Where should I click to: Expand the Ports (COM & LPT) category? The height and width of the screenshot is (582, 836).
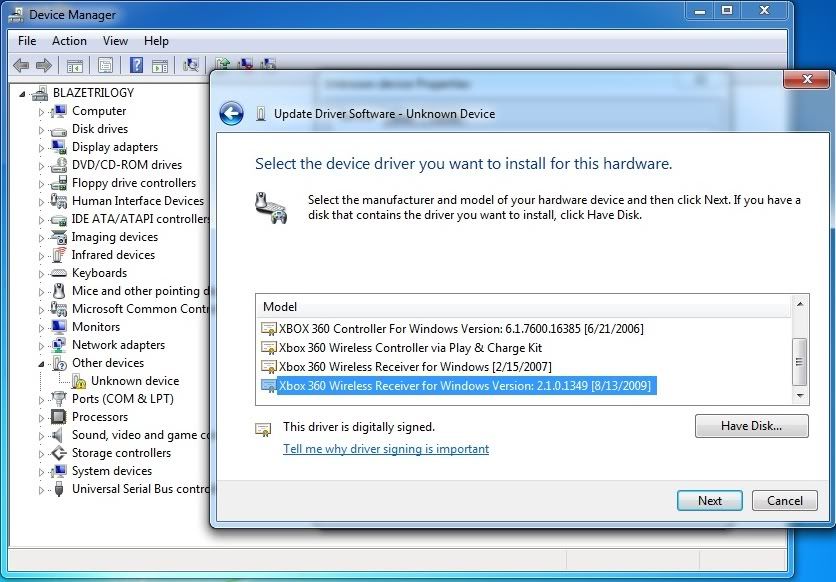[x=41, y=400]
